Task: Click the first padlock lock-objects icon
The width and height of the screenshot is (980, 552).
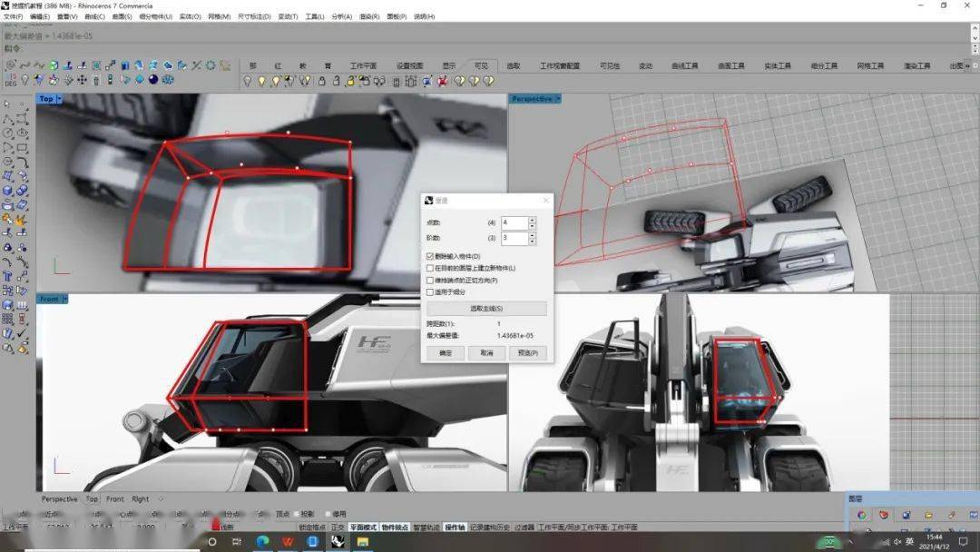Action: (322, 82)
